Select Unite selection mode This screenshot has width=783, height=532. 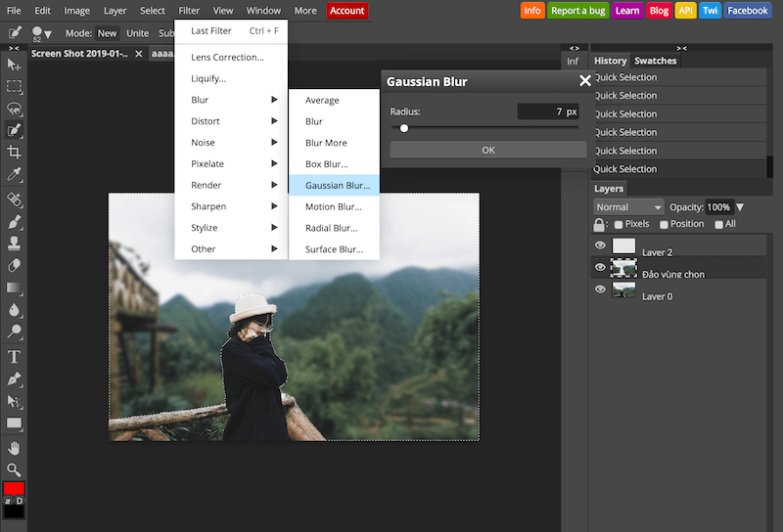pyautogui.click(x=137, y=33)
